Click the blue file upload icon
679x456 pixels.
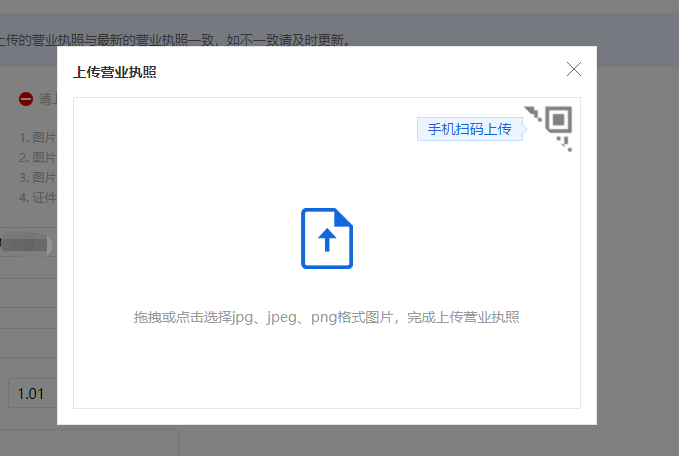[327, 239]
